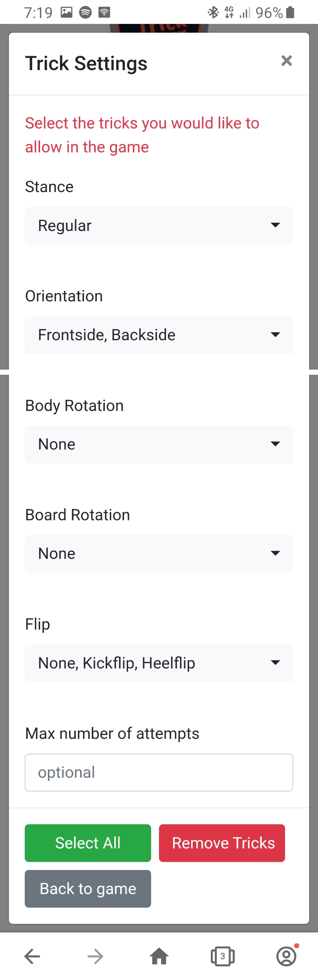This screenshot has width=318, height=980.
Task: Tap Spotify icon in status bar
Action: tap(85, 13)
